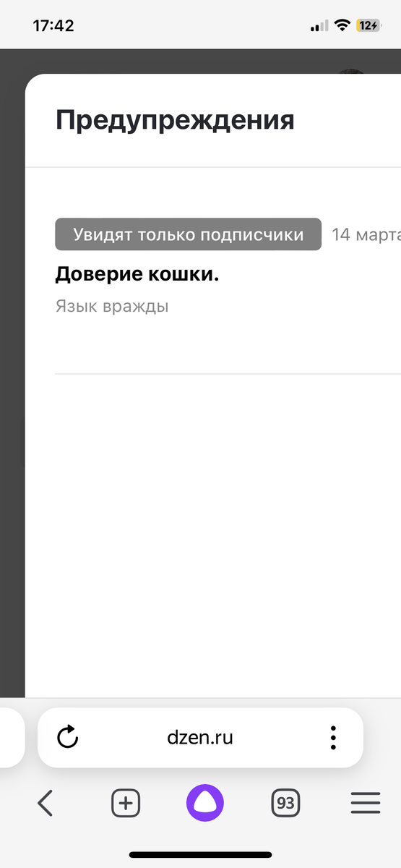
Task: Open the three-dot page options menu
Action: 333,737
